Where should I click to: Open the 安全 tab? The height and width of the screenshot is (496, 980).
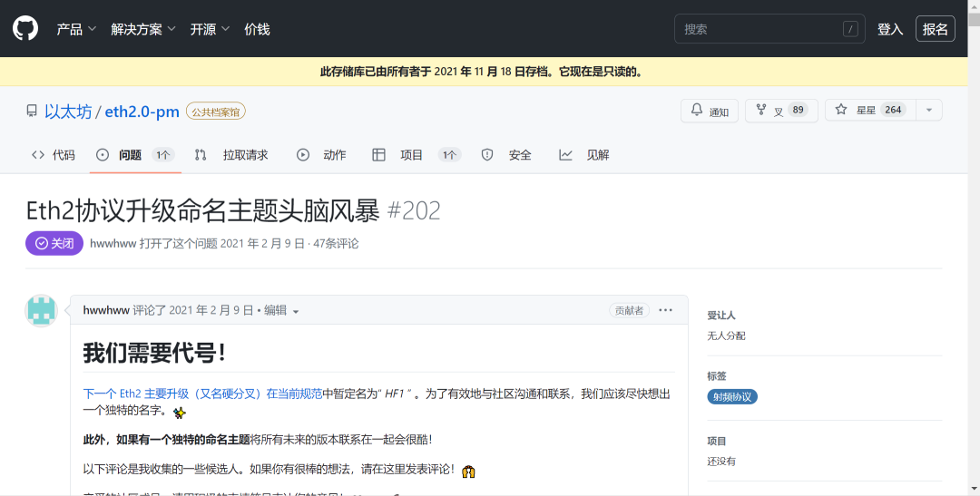coord(507,155)
